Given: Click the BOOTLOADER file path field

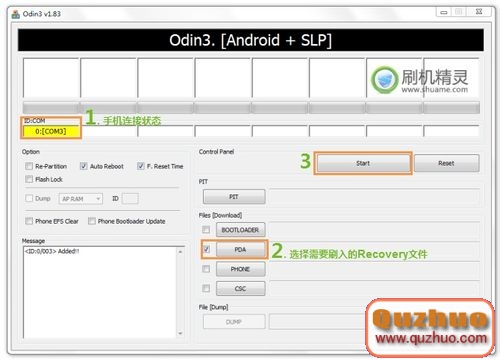Looking at the screenshot, I should (374, 230).
